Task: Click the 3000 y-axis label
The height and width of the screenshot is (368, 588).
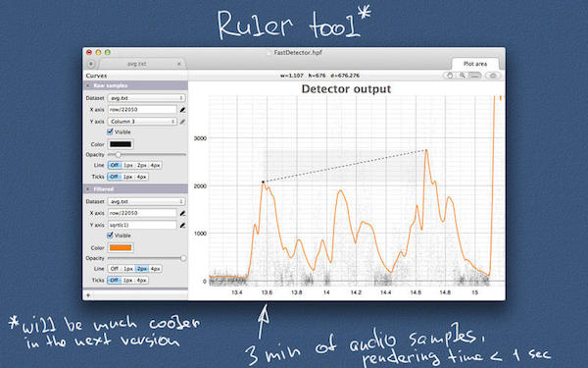Action: [x=200, y=138]
